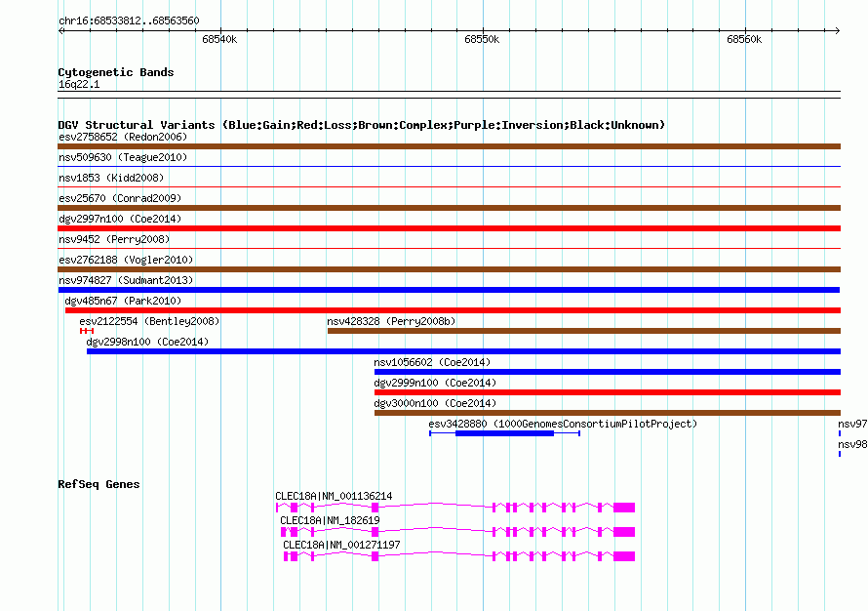Open the esv25670 (Conrad2009) variant

pos(120,198)
